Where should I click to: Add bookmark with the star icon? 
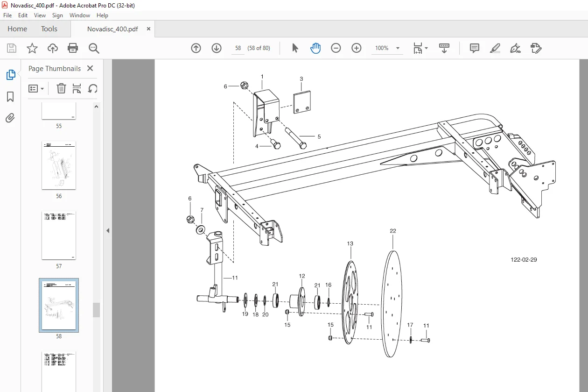(x=32, y=48)
